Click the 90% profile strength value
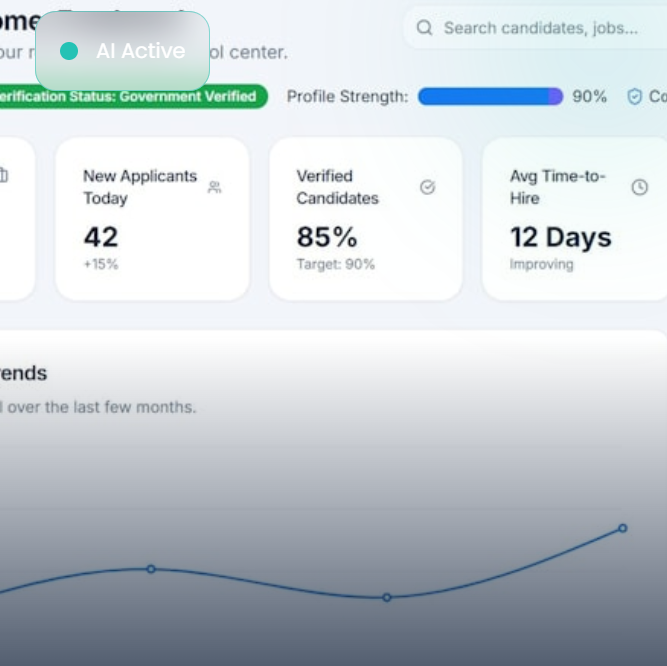 click(x=590, y=97)
